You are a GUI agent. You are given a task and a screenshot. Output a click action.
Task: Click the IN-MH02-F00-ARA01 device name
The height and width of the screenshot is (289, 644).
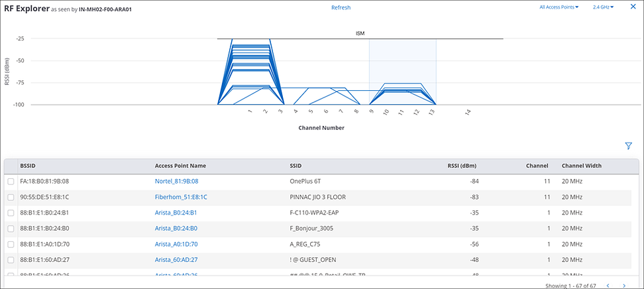[105, 8]
